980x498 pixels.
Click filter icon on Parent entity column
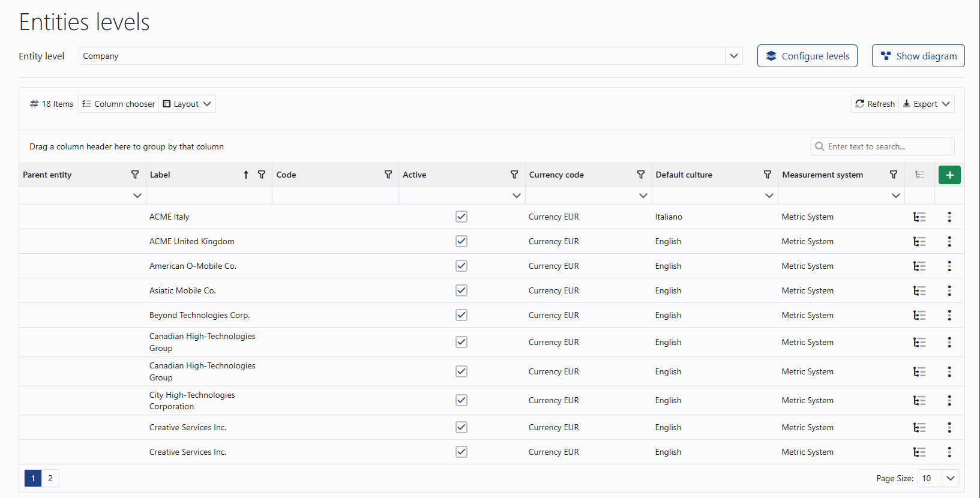(135, 175)
